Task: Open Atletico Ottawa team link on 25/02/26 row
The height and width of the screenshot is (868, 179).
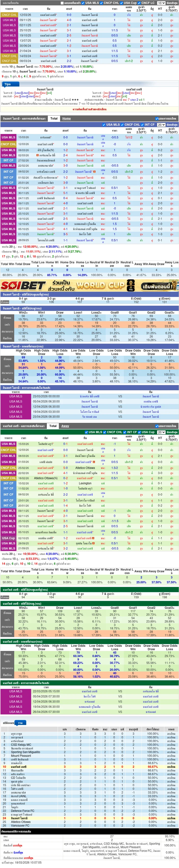Action: pyautogui.click(x=85, y=468)
